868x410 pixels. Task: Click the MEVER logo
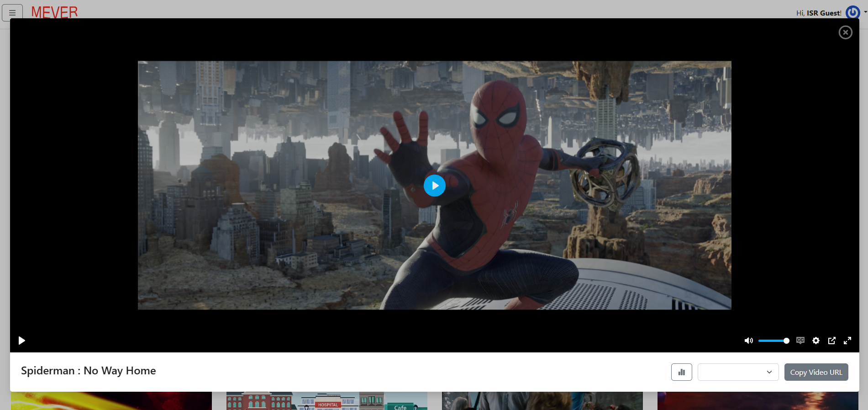(54, 12)
